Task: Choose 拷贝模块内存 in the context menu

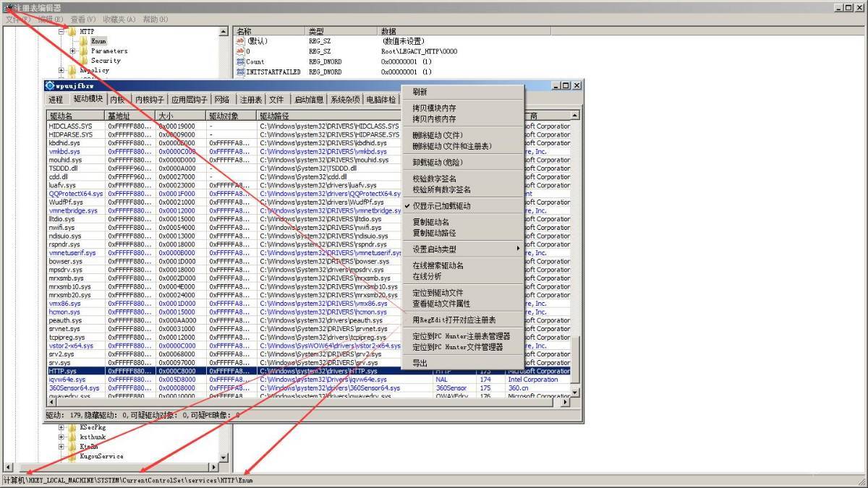Action: pyautogui.click(x=462, y=108)
